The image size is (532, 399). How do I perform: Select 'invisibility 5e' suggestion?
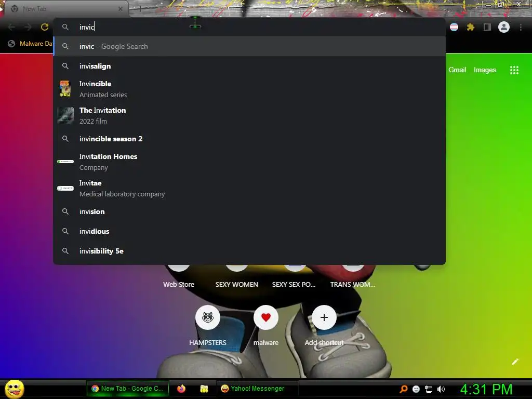pos(249,251)
